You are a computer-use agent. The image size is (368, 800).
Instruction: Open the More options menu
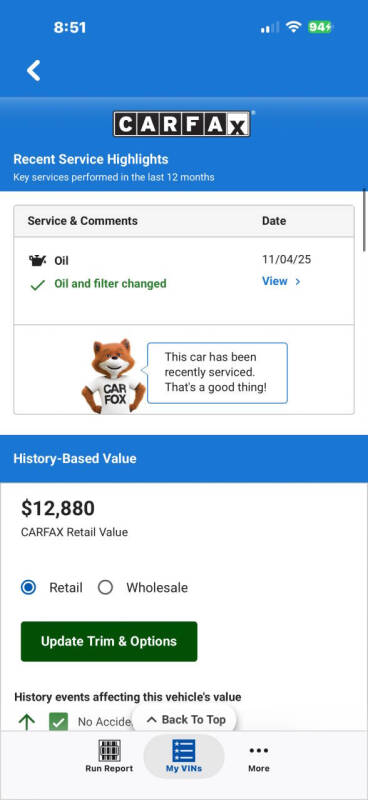click(x=259, y=756)
